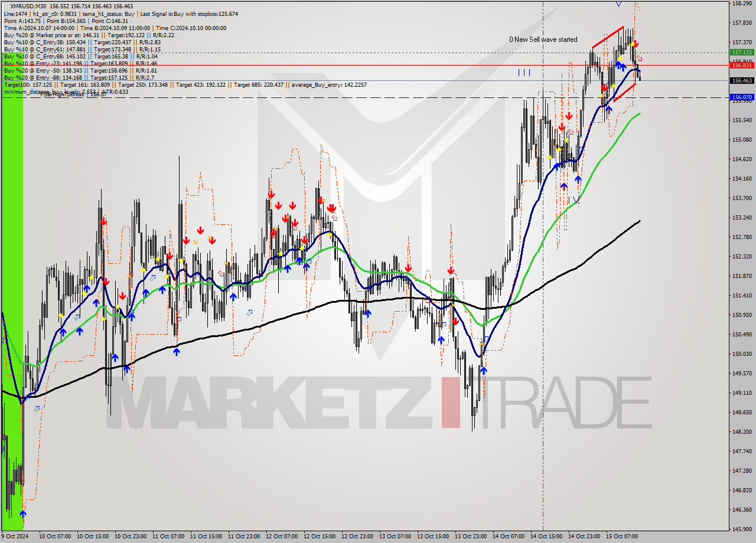Click the red 156.831 price tag

(x=742, y=66)
